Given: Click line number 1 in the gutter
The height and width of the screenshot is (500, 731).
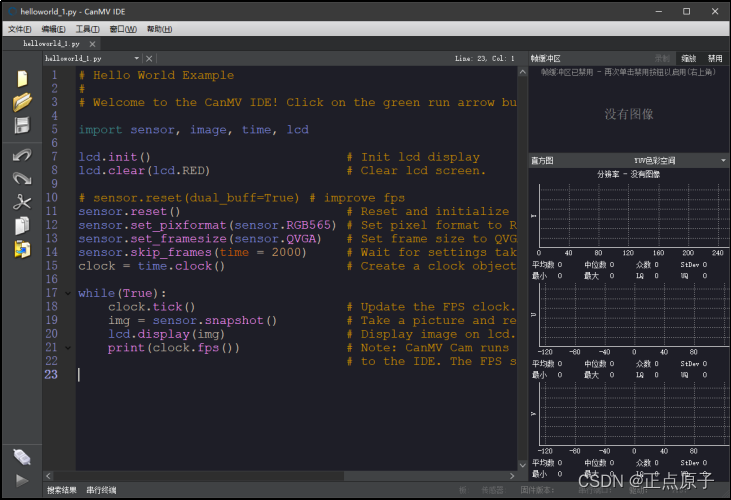Looking at the screenshot, I should click(x=55, y=75).
